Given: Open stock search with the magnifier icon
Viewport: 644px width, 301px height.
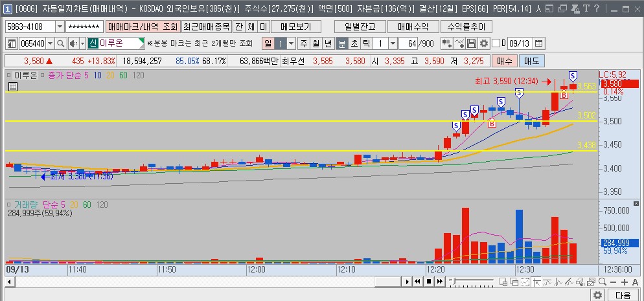Looking at the screenshot, I should coord(61,43).
